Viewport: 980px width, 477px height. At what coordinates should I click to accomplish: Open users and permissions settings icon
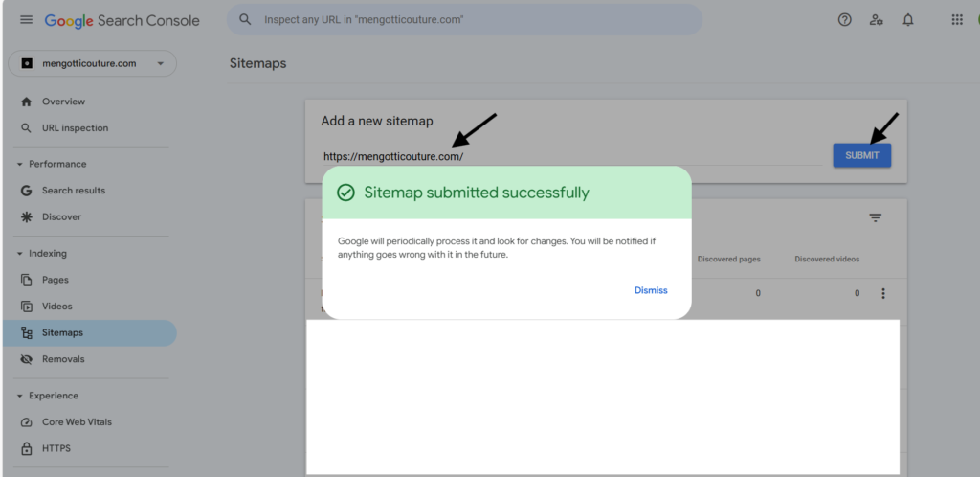pos(877,20)
